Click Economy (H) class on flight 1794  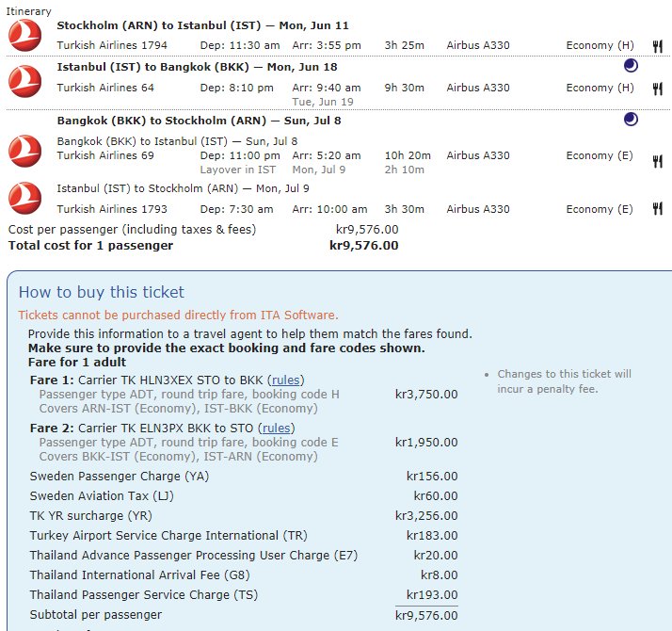(x=600, y=45)
